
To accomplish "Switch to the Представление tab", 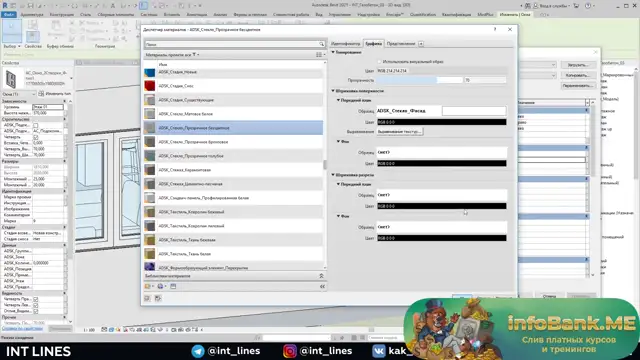I will click(400, 44).
